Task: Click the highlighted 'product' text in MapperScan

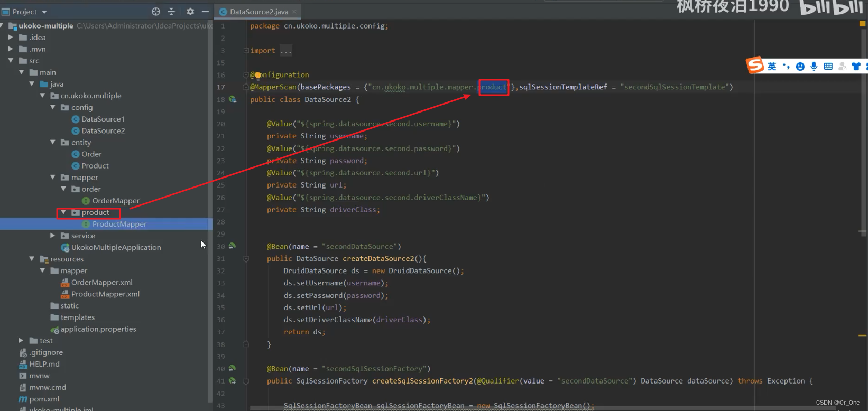Action: point(493,87)
